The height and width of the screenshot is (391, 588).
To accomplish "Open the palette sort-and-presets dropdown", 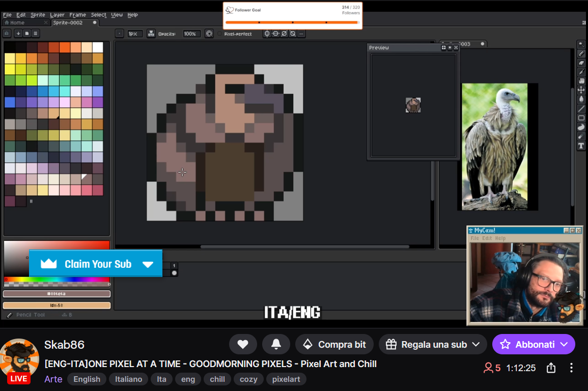I will [x=18, y=33].
